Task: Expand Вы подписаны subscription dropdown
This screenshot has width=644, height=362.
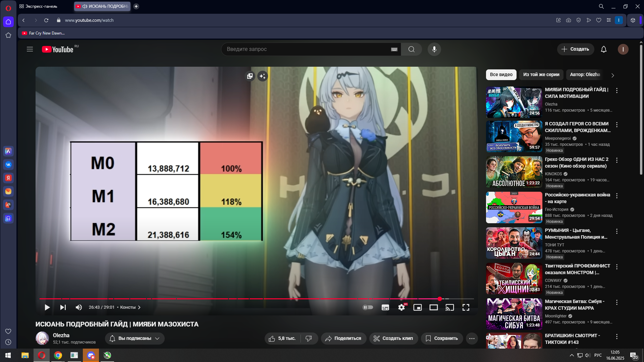Action: [x=135, y=339]
